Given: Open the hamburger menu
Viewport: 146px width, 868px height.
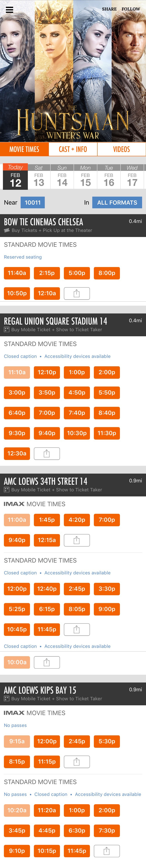Looking at the screenshot, I should [x=9, y=9].
